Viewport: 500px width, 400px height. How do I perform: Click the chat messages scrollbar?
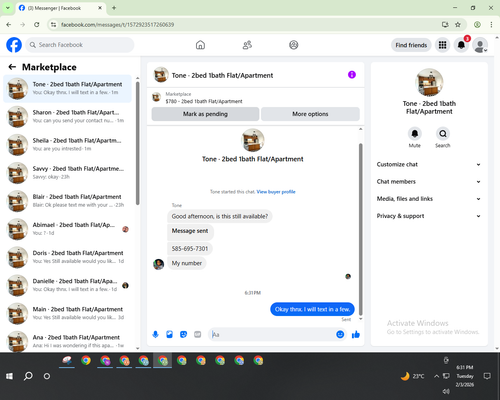[x=360, y=229]
